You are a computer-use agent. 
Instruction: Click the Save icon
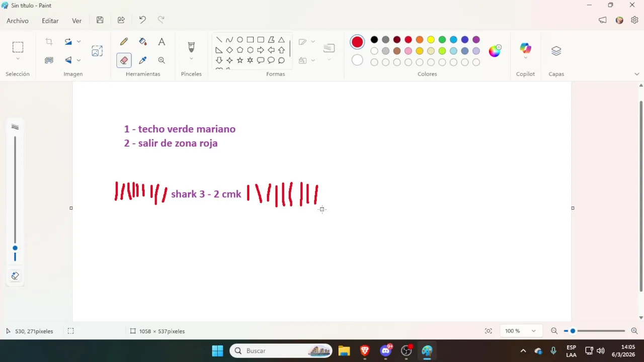pos(100,20)
